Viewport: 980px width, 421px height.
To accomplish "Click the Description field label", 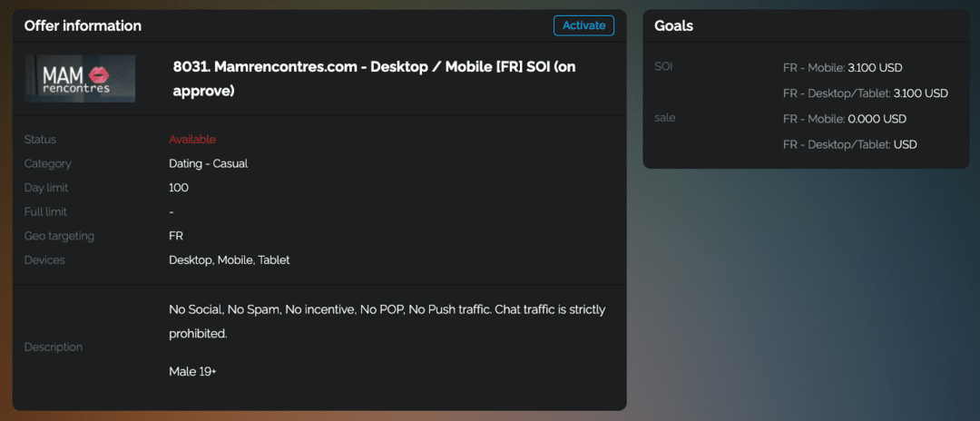I will (x=53, y=347).
